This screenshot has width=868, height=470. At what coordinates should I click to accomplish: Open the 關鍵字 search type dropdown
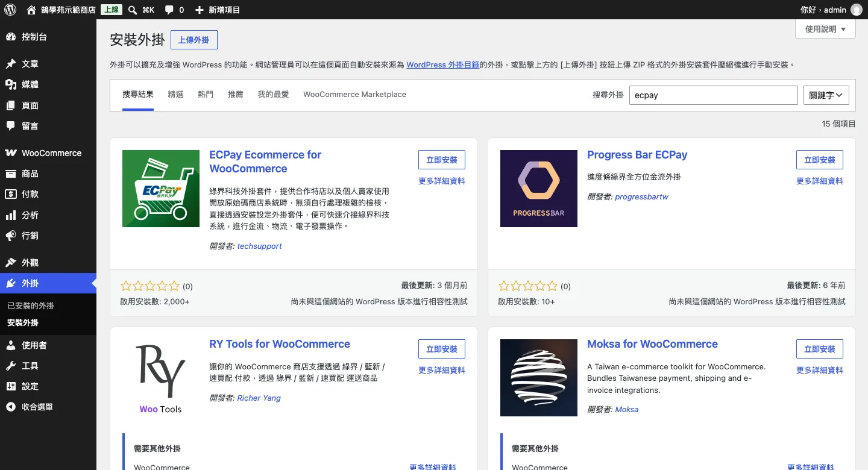pyautogui.click(x=826, y=95)
